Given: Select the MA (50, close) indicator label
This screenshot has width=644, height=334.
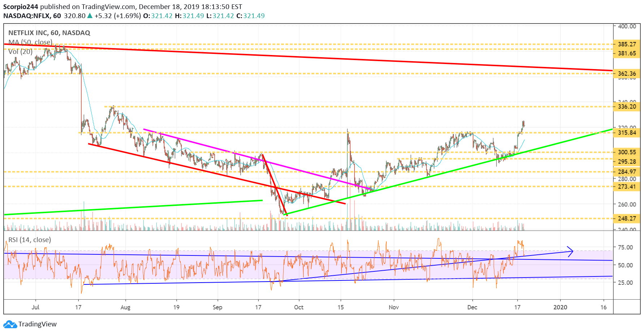Looking at the screenshot, I should click(30, 42).
